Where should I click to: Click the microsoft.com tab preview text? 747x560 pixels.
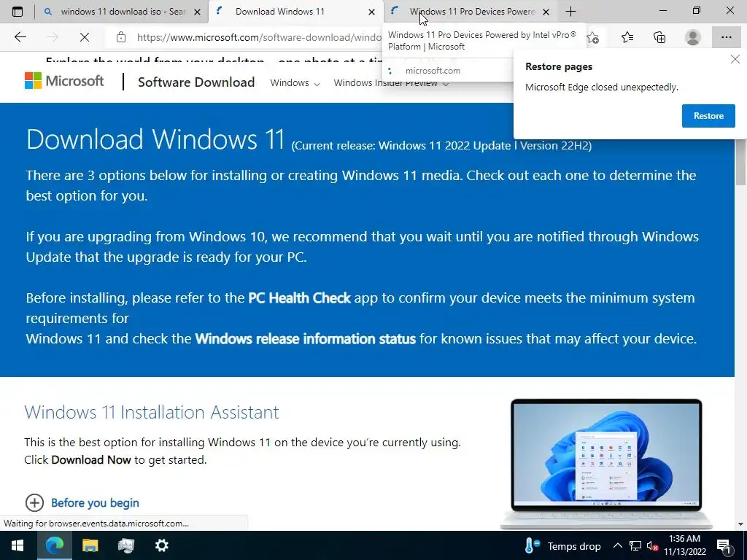click(x=433, y=71)
